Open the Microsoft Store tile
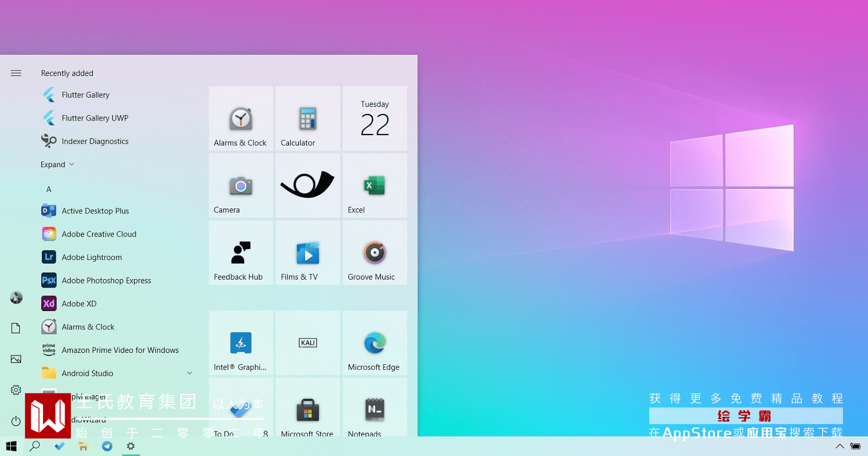Viewport: 868px width, 456px height. pos(308,407)
